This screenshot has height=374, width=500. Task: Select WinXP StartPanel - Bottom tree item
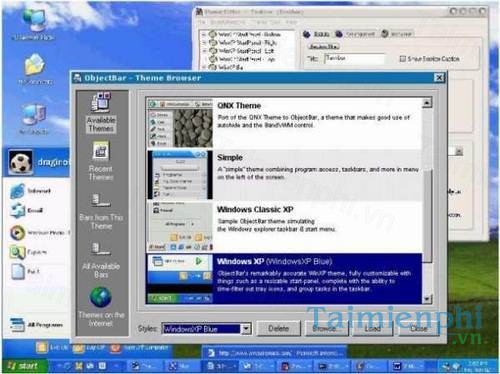249,34
